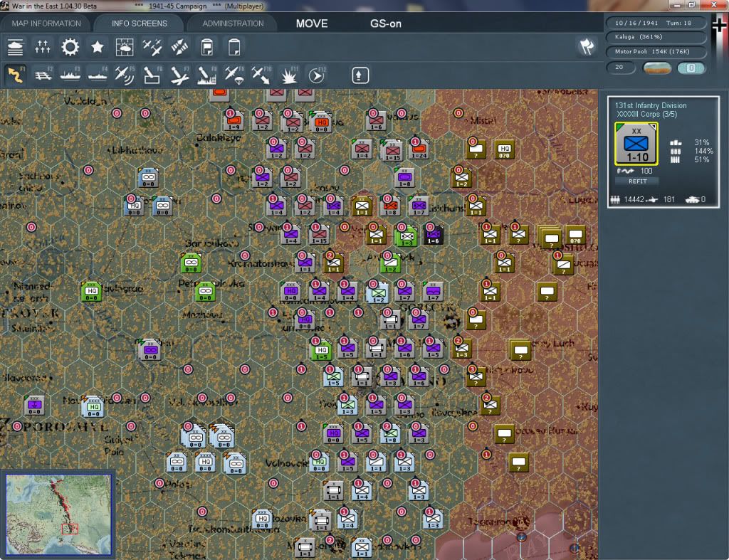Open the blank clipboard logistics report icon

[234, 47]
